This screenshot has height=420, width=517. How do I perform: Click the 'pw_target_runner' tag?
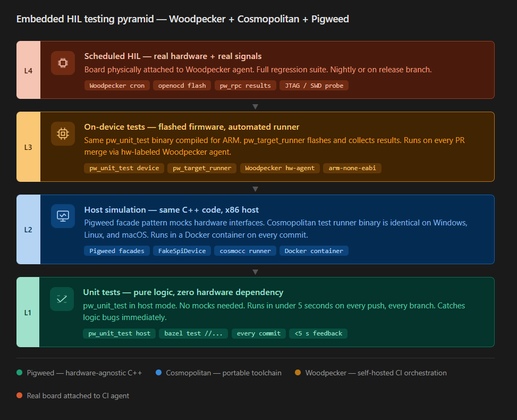202,168
